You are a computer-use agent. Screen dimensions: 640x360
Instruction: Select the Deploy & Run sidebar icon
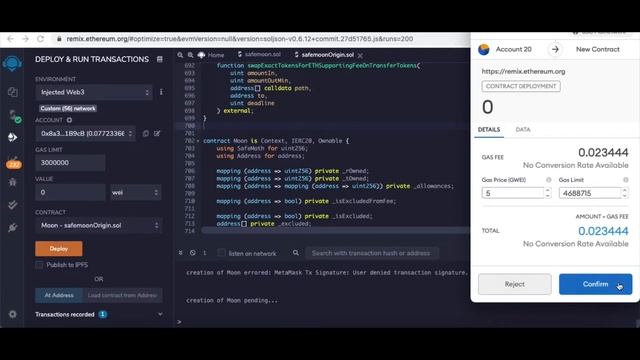point(13,137)
